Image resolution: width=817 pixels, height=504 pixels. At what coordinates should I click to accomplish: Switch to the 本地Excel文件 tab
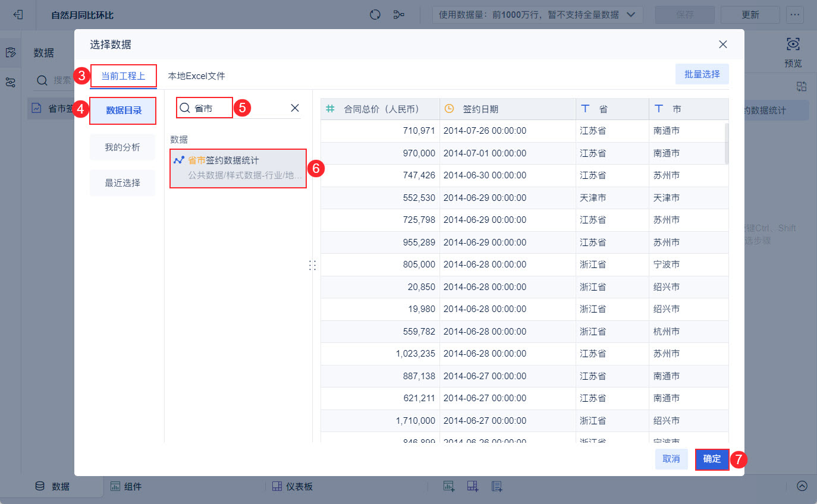pos(196,76)
